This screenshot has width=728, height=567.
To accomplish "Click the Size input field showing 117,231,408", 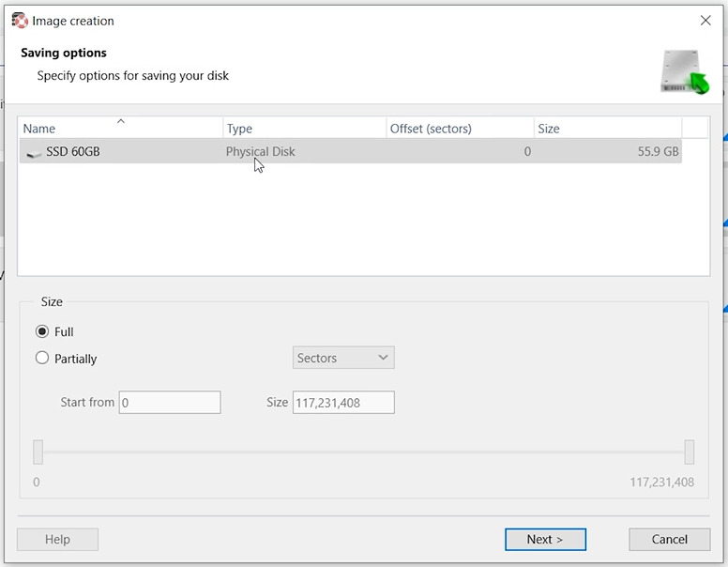I will tap(343, 402).
